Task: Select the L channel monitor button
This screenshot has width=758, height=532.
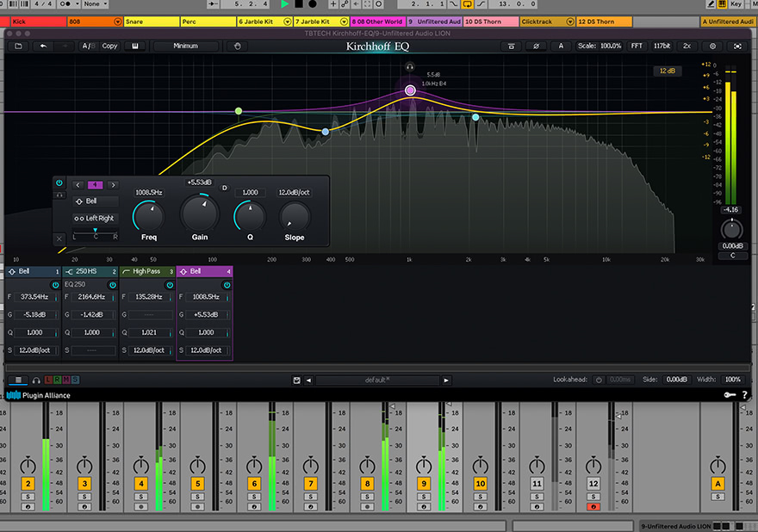Action: coord(48,380)
